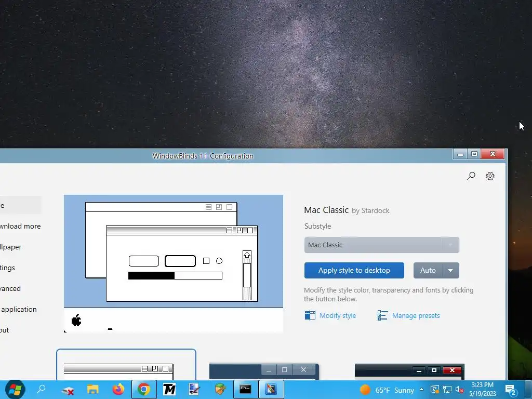Open the Substyle Mac Classic dropdown

[x=382, y=245]
